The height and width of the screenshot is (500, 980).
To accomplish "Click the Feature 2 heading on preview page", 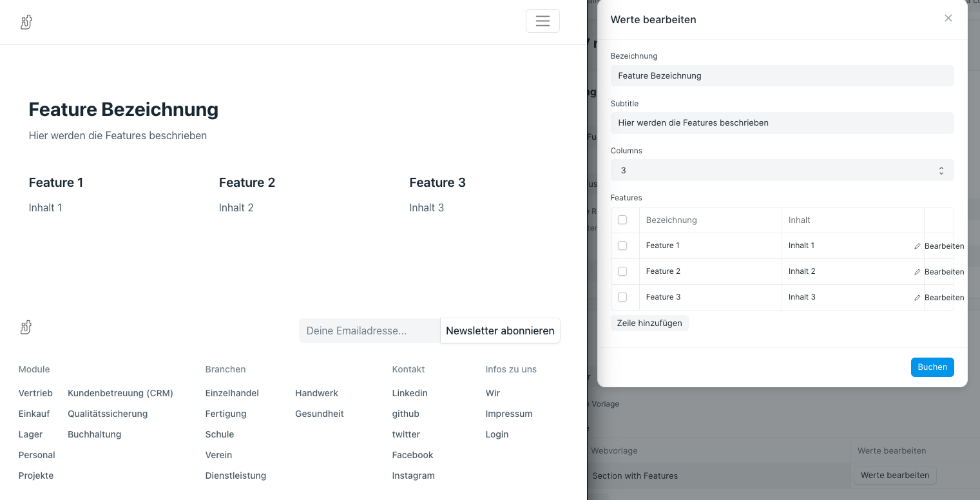I will point(247,182).
